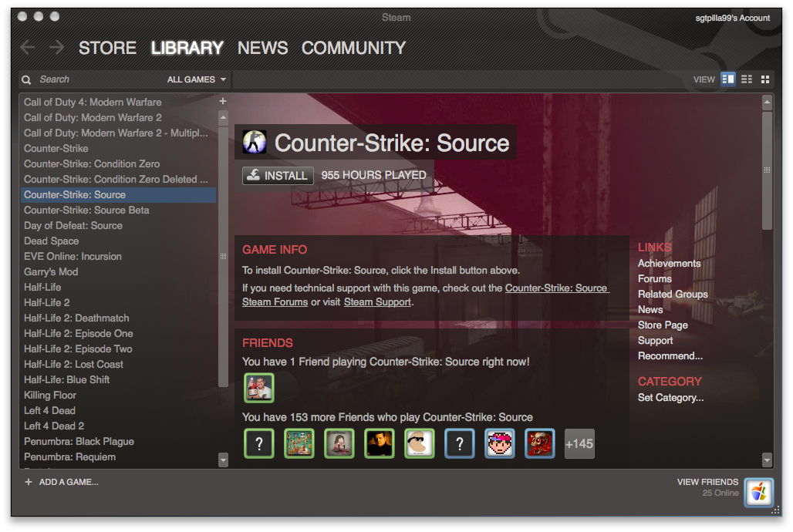Image resolution: width=793 pixels, height=532 pixels.
Task: Open the sunglasses-face friend avatar
Action: [x=420, y=443]
